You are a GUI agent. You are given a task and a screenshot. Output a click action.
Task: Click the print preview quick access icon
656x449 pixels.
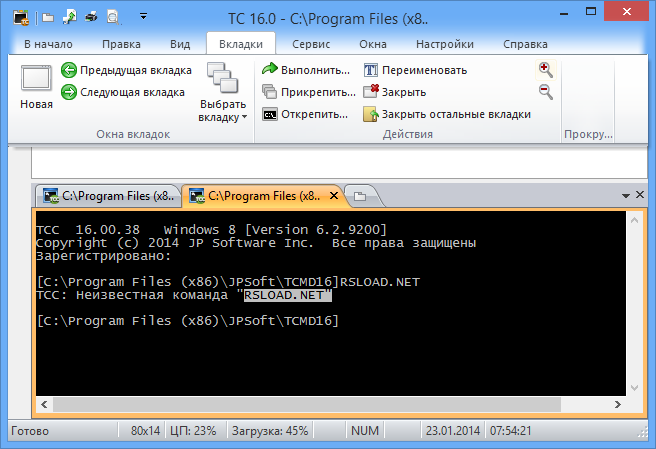pos(113,17)
